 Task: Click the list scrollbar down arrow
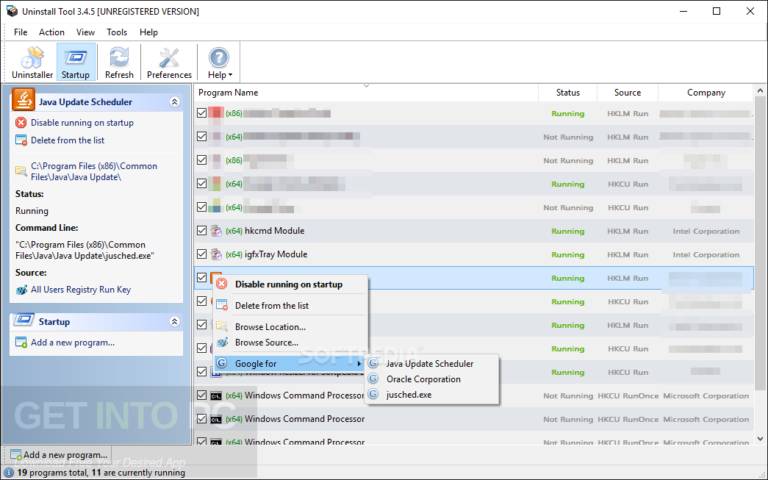coord(760,439)
